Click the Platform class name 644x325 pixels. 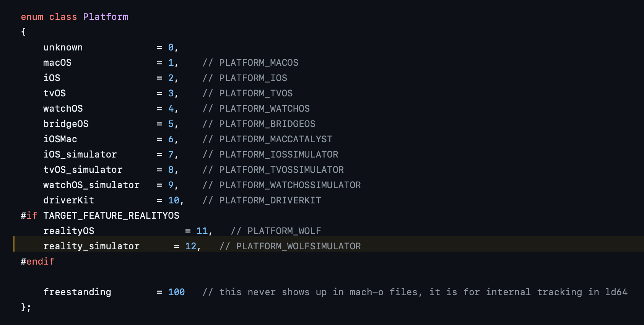[x=106, y=17]
